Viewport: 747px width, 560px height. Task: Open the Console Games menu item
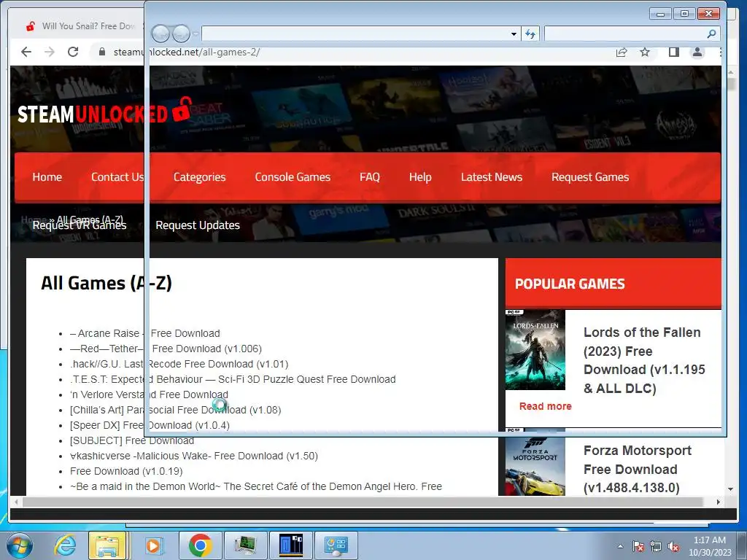point(293,177)
